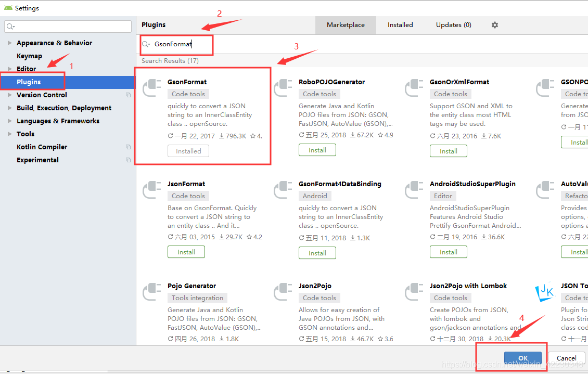This screenshot has width=588, height=374.
Task: Click the Json2Pojo plugin icon
Action: click(x=283, y=292)
